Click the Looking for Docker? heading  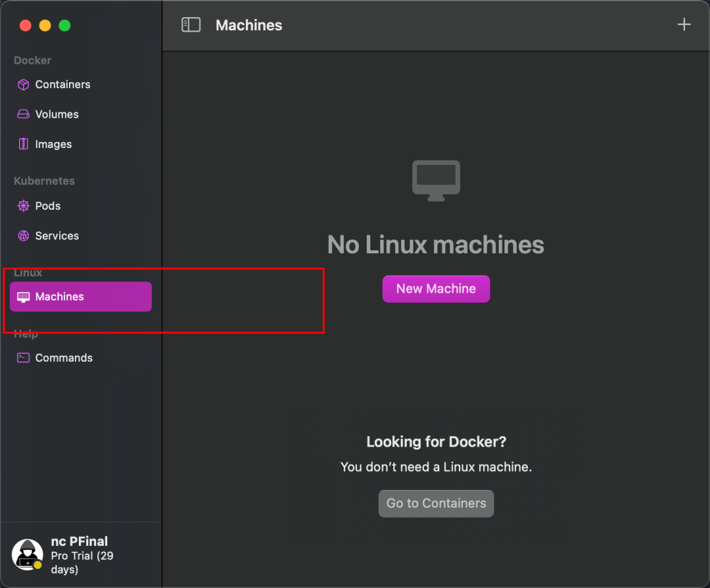coord(436,442)
